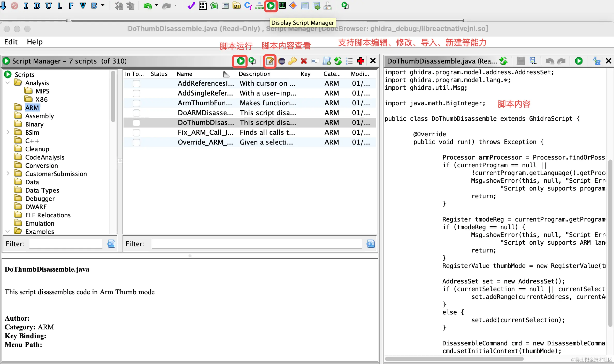Image resolution: width=614 pixels, height=364 pixels.
Task: Expand the CustomerSubmission folder in tree
Action: coord(8,174)
